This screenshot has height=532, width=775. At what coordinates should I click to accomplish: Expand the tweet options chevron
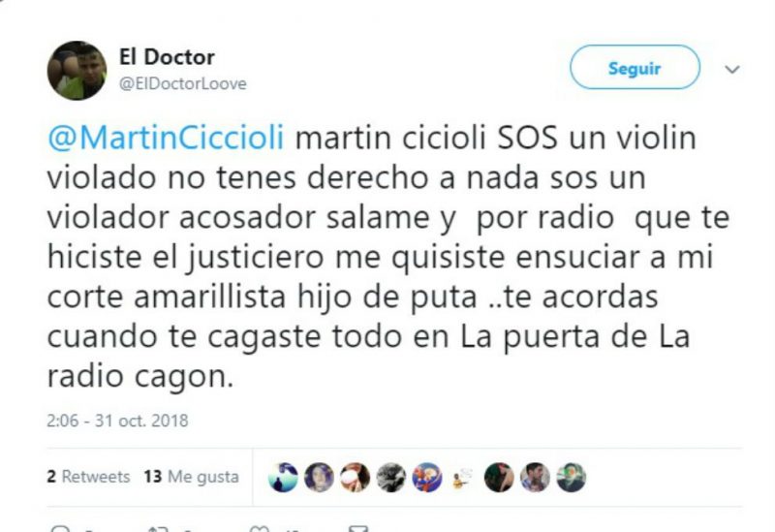(x=732, y=69)
